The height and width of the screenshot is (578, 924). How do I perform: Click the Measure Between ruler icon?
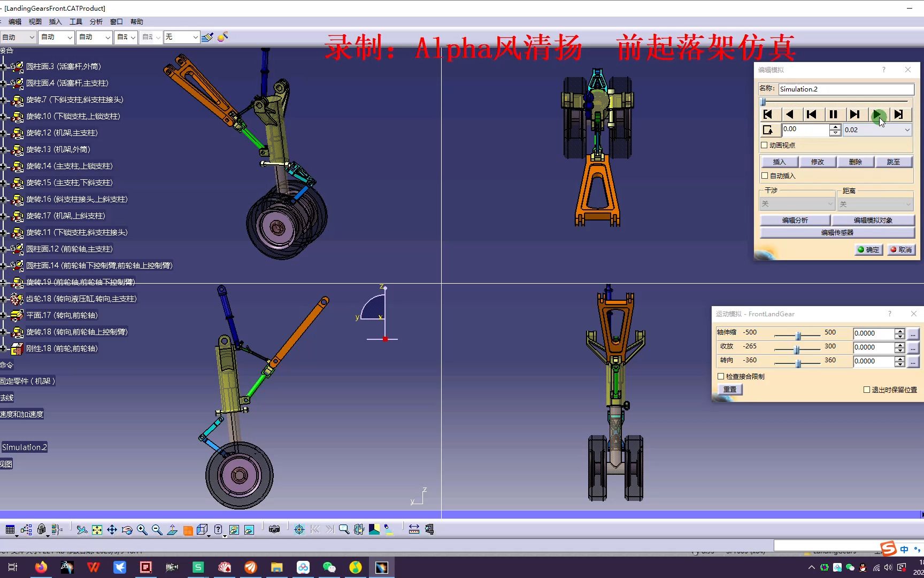[x=414, y=529]
